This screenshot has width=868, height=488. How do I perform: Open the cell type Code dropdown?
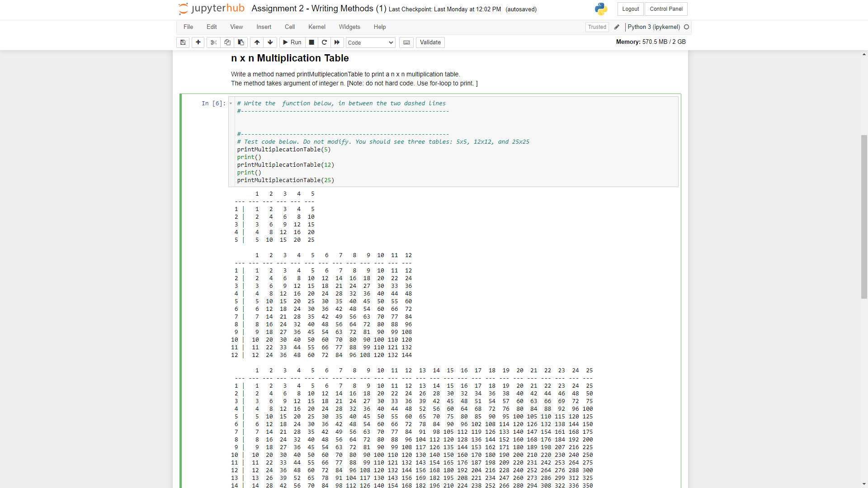point(370,42)
